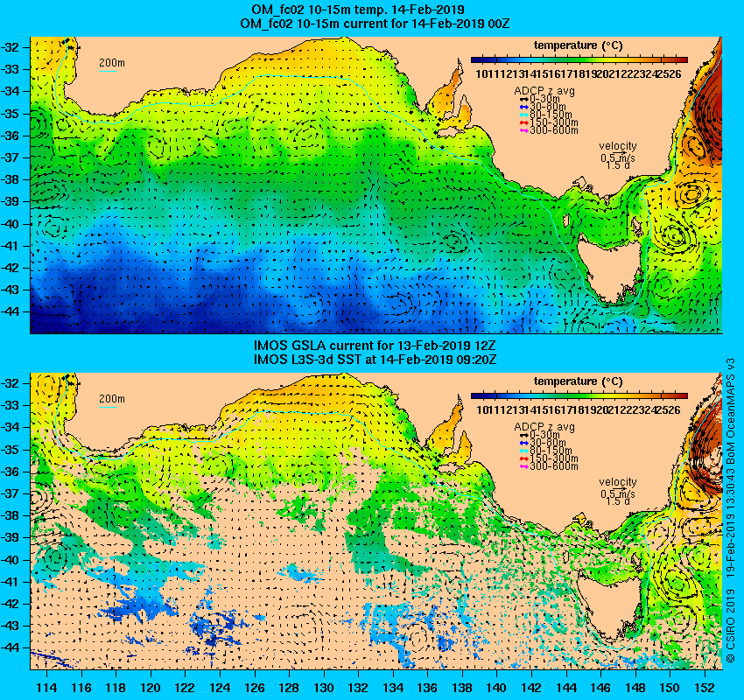Screen dimensions: 744x700
Task: Click magenta 300-600m arrow in top map legend
Action: click(523, 130)
